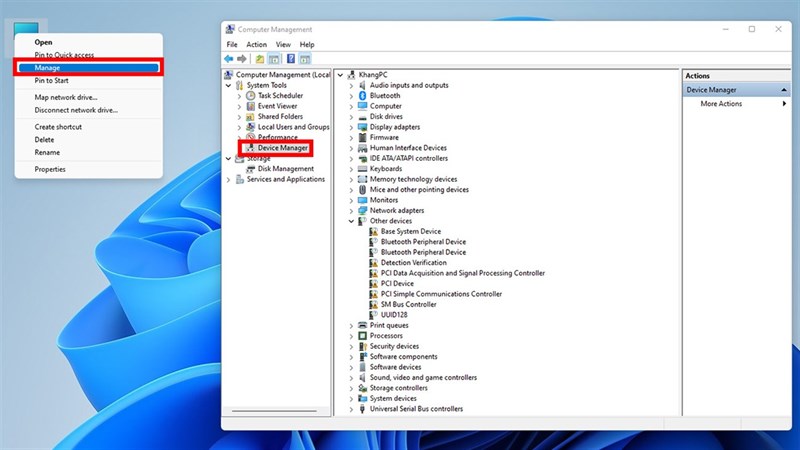Collapse Device Manager section in Actions pane
Image resolution: width=800 pixels, height=450 pixels.
coord(784,90)
